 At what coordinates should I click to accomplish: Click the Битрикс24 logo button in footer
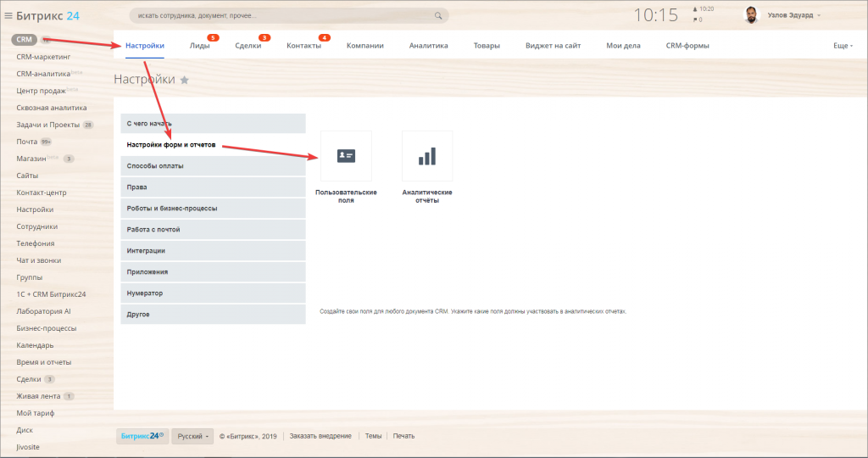click(x=142, y=436)
